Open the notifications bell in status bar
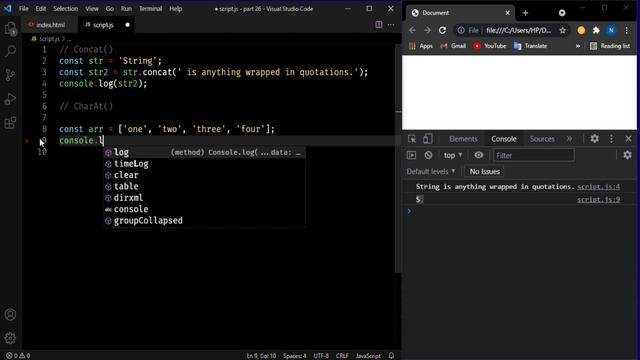640x360 pixels. point(391,356)
